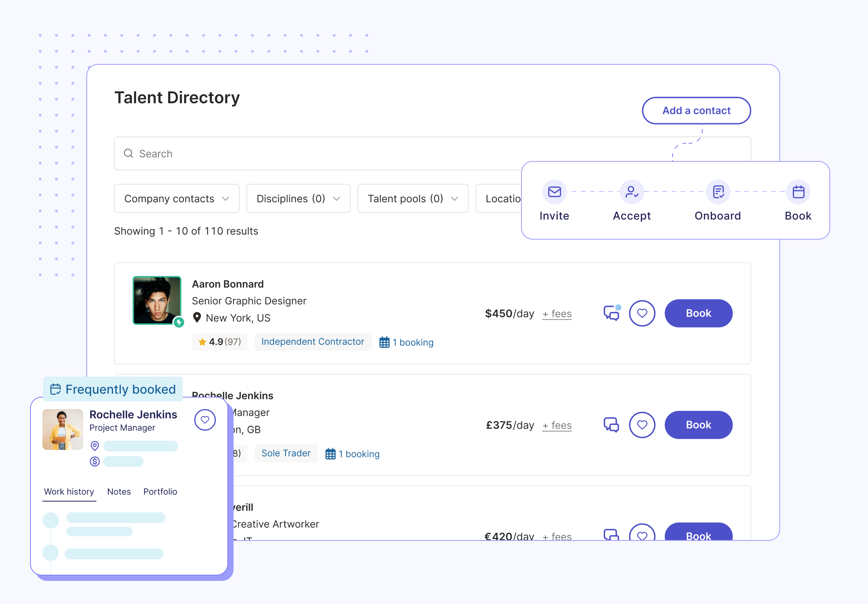
Task: Click the Add a contact button
Action: 696,111
